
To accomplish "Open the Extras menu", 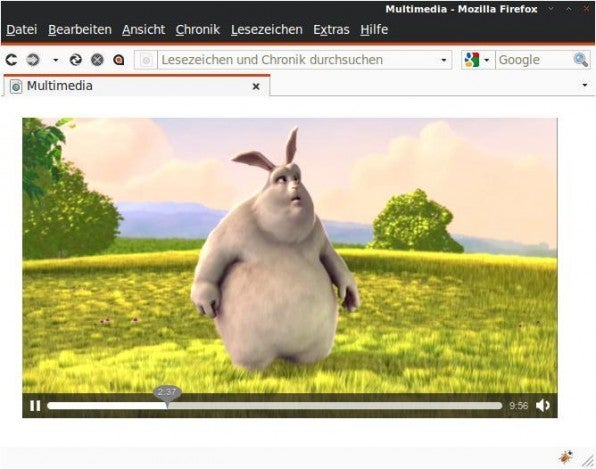I will (x=331, y=30).
